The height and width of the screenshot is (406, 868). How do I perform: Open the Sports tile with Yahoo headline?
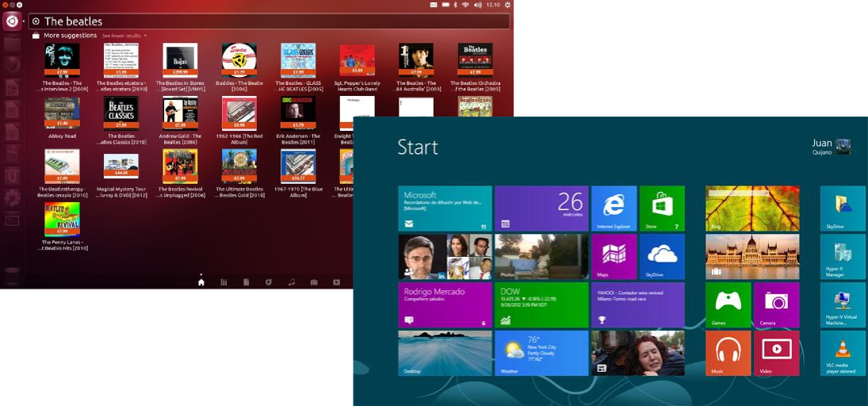(x=637, y=304)
